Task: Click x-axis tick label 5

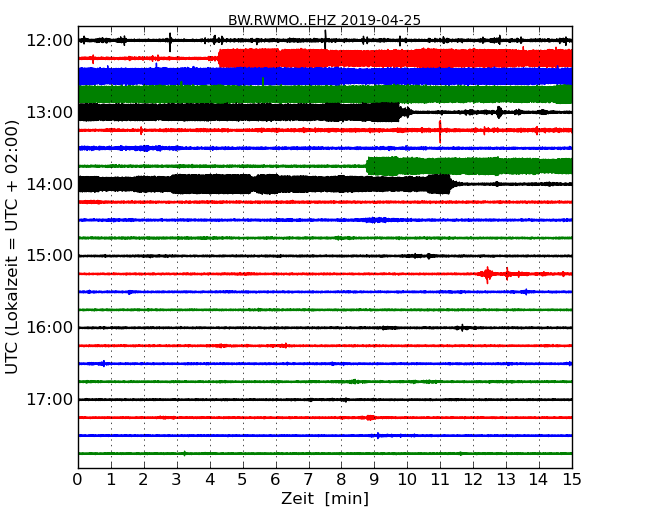Action: tap(243, 480)
